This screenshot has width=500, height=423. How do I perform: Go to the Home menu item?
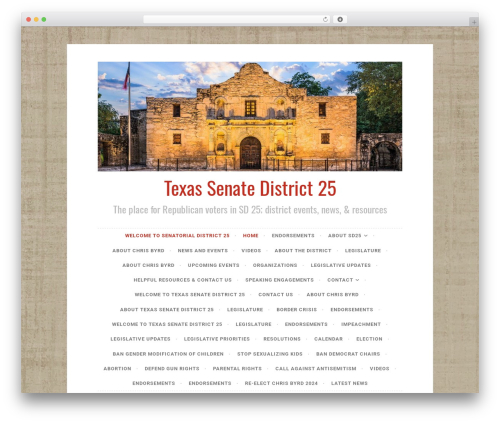[250, 235]
